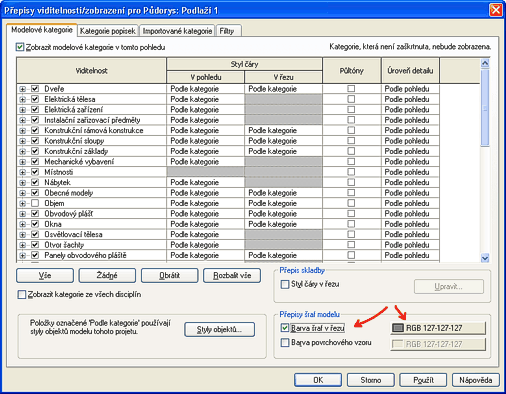
Task: Expand Obvodový plášť category
Action: tap(22, 214)
